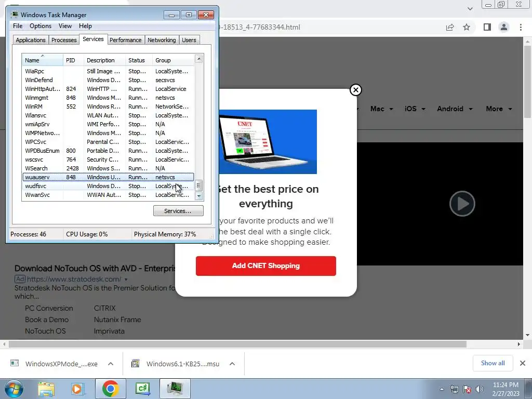The height and width of the screenshot is (399, 532).
Task: Sort services by Description column header
Action: 104,60
